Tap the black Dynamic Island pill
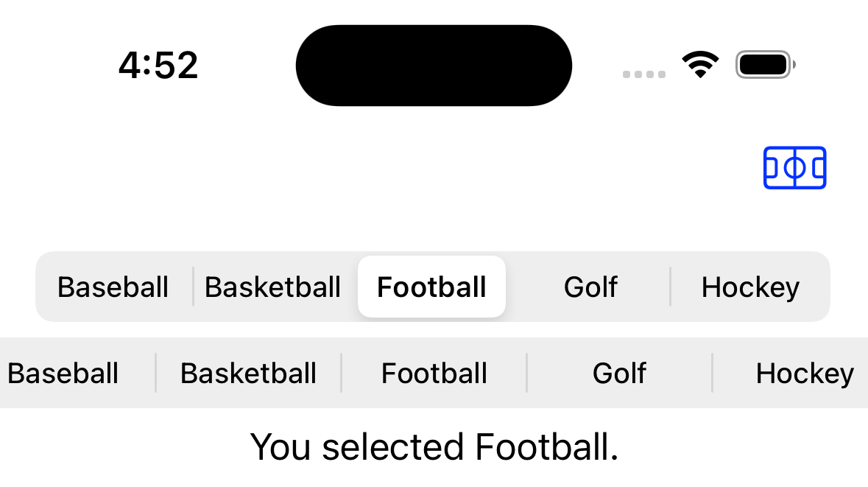The width and height of the screenshot is (868, 487). pos(434,66)
